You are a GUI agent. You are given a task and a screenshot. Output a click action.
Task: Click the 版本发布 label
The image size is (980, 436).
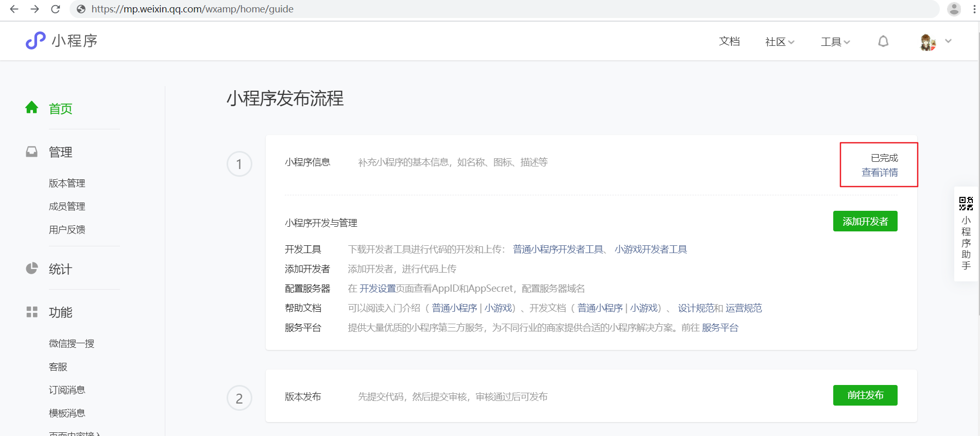(303, 397)
